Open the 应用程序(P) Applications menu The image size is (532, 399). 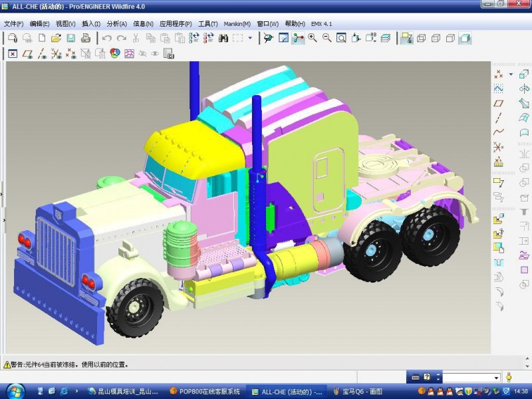pyautogui.click(x=176, y=24)
